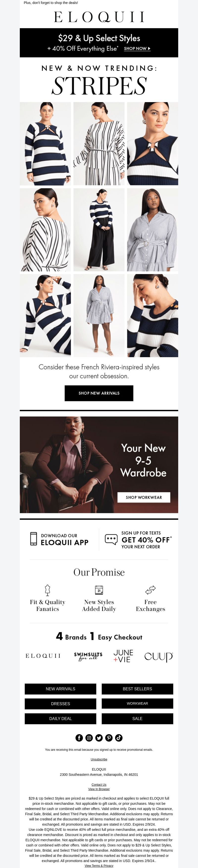This screenshot has width=198, height=868.
Task: Tap the phone icon beside Download Our App
Action: point(33,538)
